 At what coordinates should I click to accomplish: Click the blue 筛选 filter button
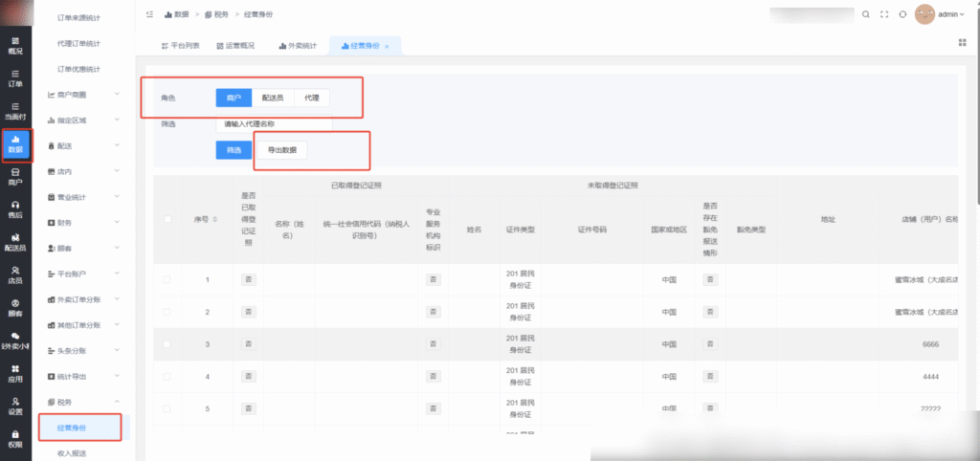(234, 150)
